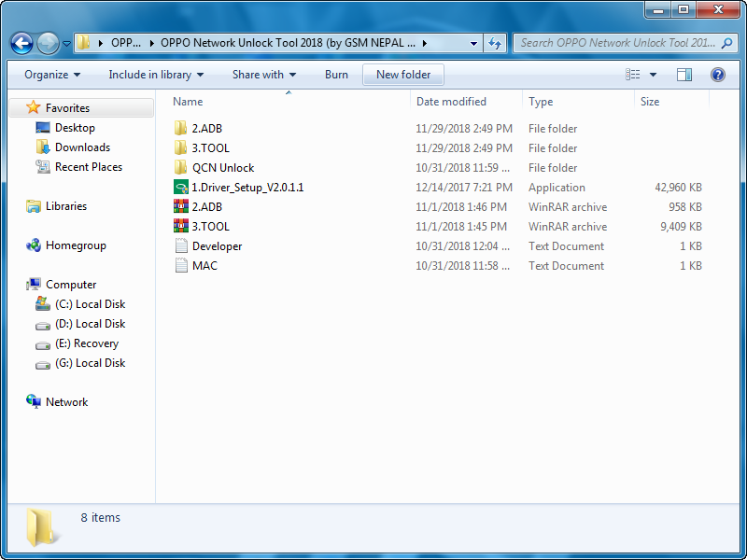
Task: Click the Libraries icon
Action: 34,206
